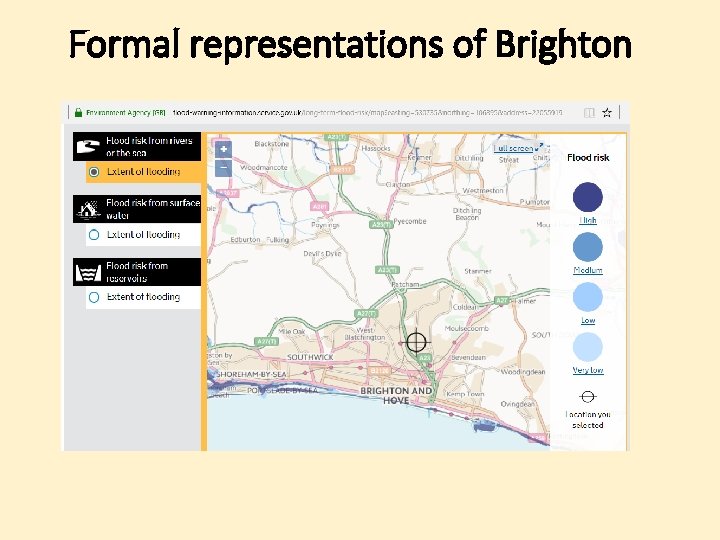720x540 pixels.
Task: Click the Ovingdean map label
Action: (x=518, y=404)
